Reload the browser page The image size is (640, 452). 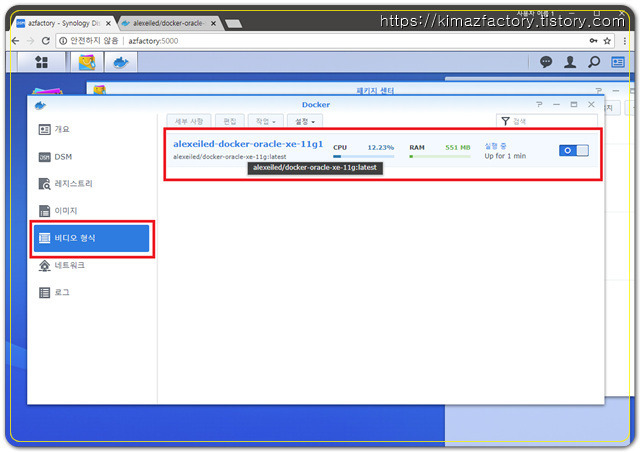click(45, 41)
